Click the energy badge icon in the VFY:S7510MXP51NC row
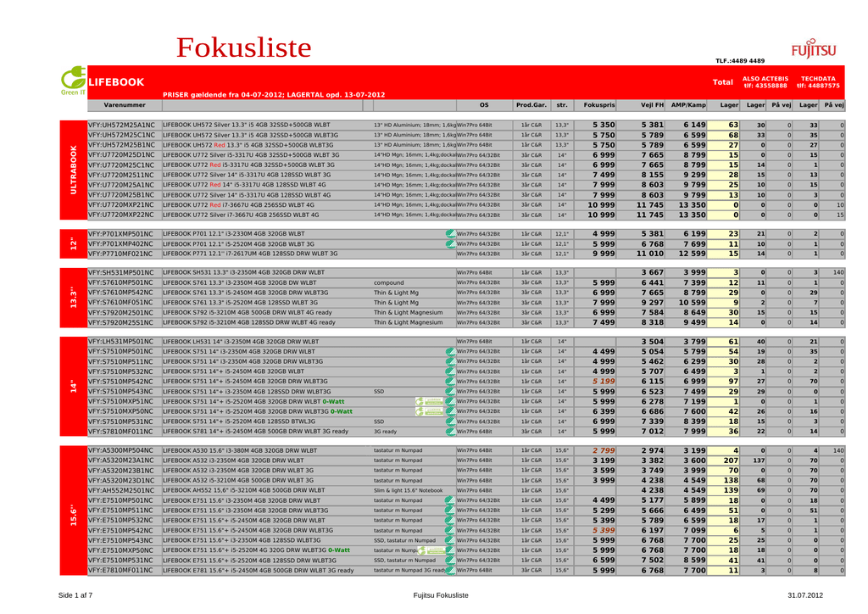Image resolution: width=868 pixels, height=614 pixels. click(430, 401)
